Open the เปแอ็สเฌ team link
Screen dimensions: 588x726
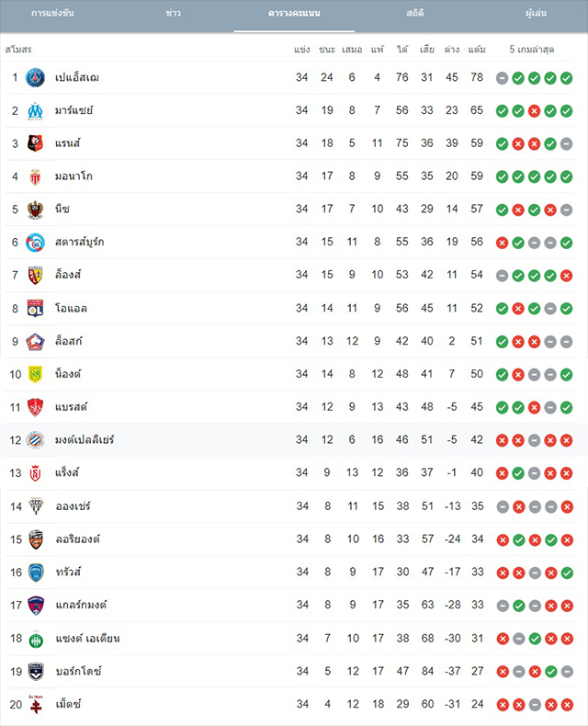tap(77, 77)
